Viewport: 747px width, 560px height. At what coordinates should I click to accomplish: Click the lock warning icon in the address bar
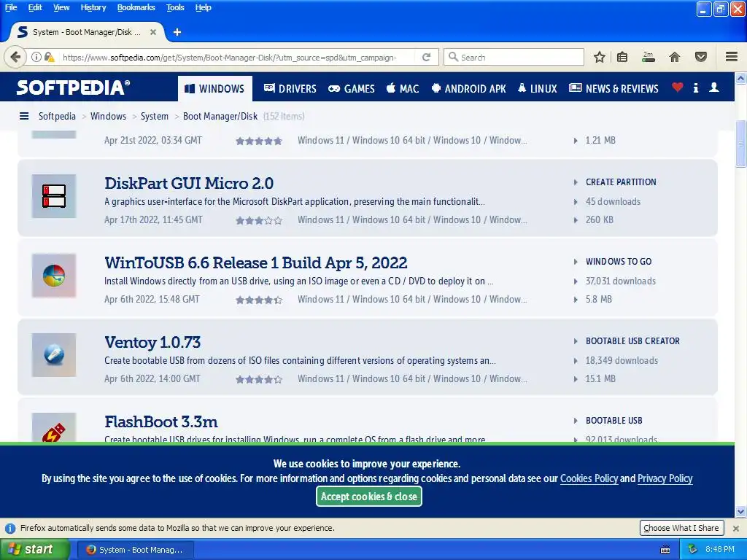[x=49, y=57]
